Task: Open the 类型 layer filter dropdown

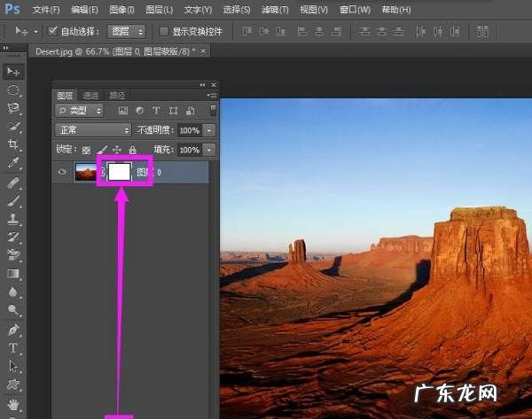Action: 80,111
